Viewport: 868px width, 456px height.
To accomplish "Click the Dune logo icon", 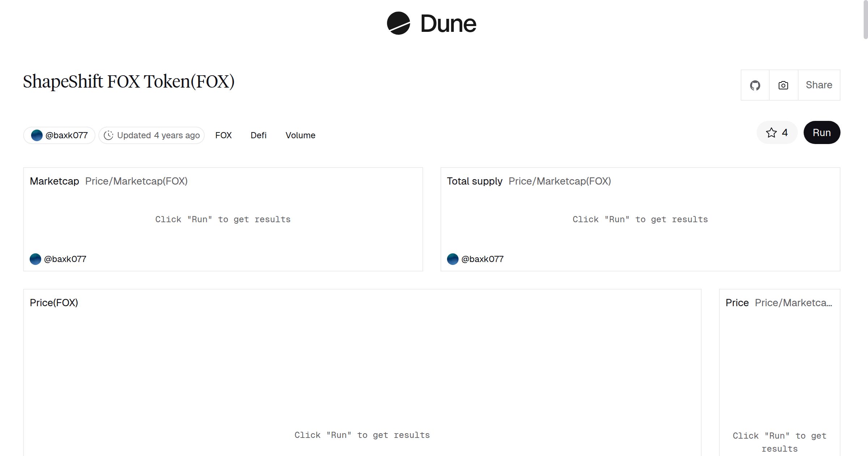I will tap(398, 23).
